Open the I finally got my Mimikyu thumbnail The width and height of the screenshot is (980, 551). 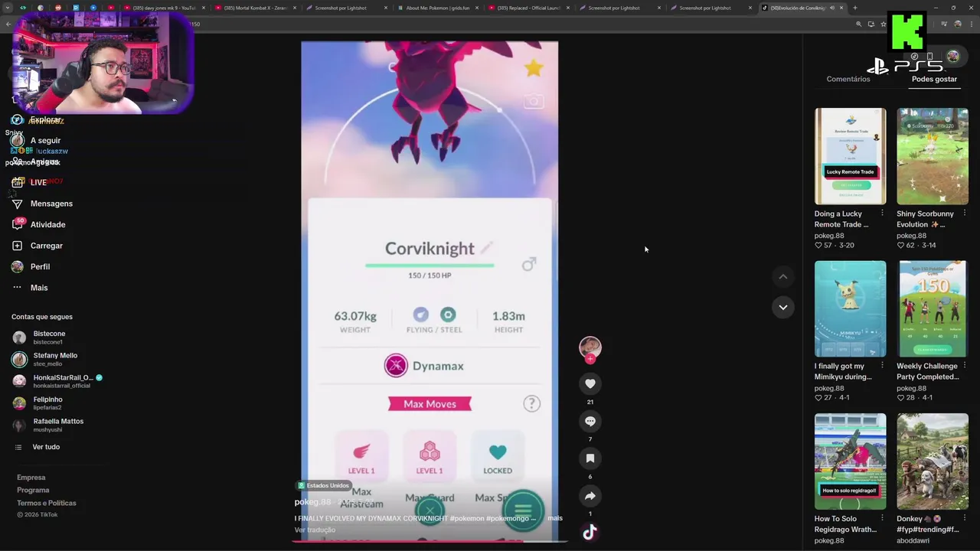coord(850,308)
